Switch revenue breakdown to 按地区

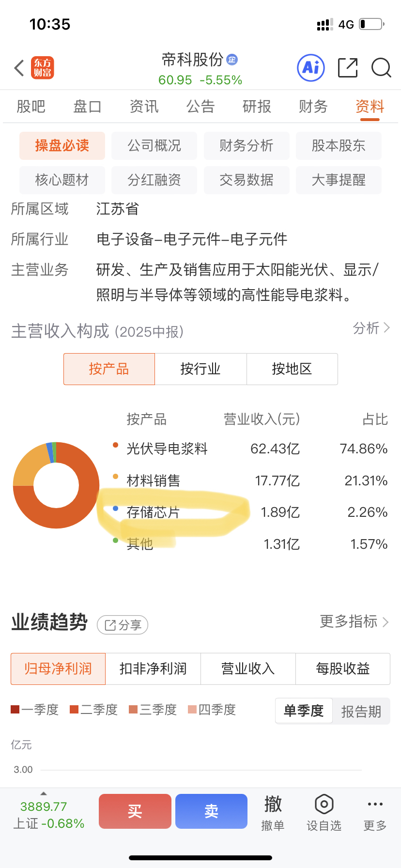click(x=292, y=369)
